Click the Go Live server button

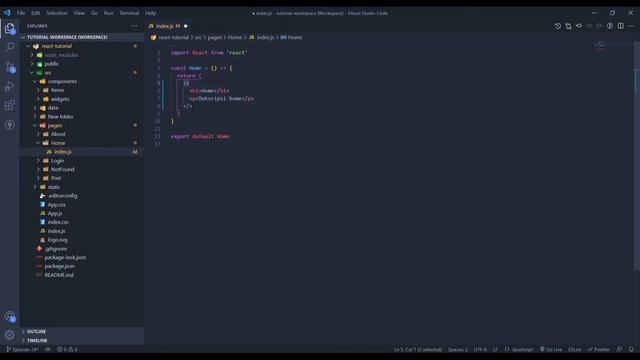pos(551,349)
